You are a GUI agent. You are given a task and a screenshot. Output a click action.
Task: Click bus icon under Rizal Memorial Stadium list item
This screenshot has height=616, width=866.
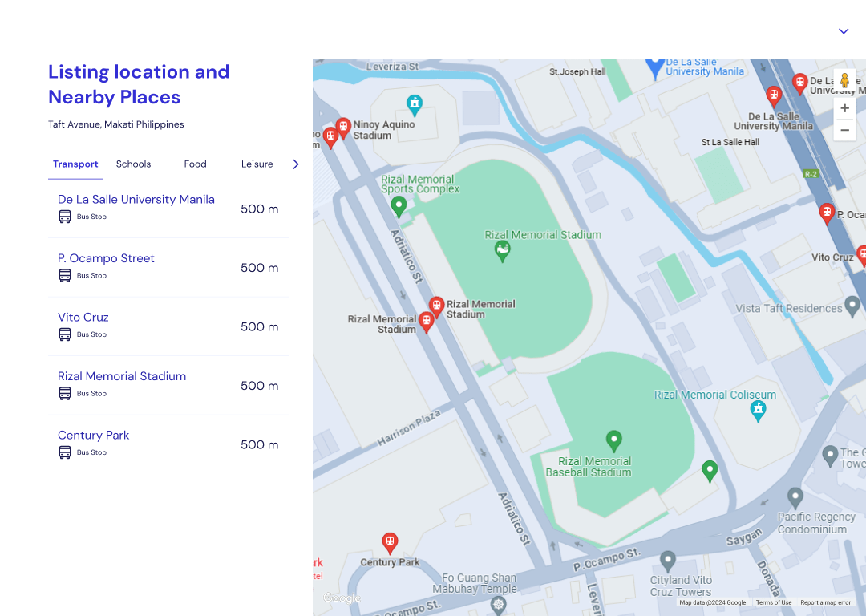click(x=65, y=393)
